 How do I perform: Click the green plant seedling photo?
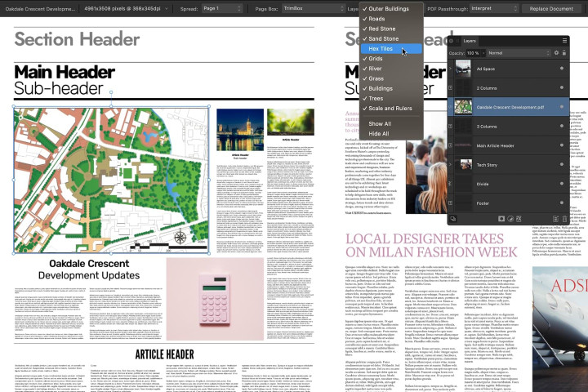tap(291, 122)
